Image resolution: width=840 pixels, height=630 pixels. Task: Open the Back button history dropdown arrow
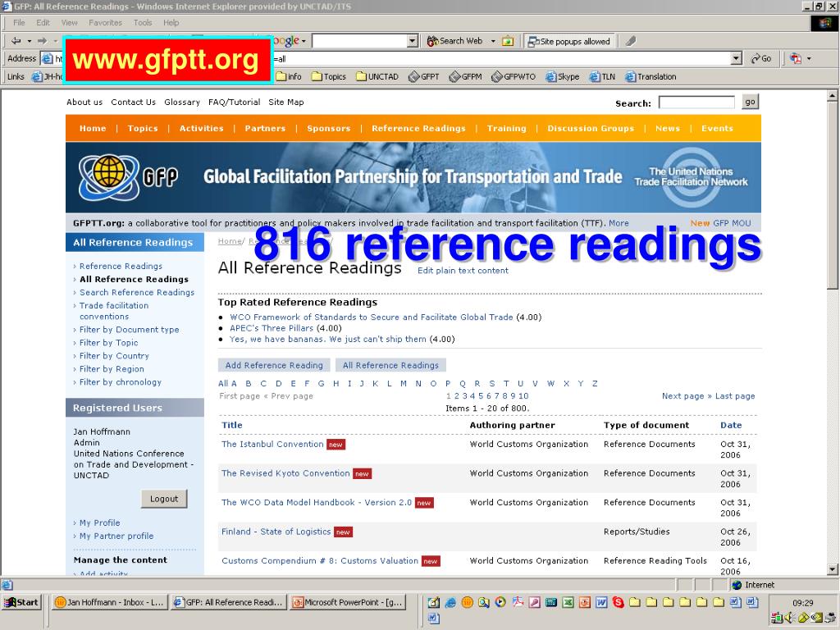[29, 41]
